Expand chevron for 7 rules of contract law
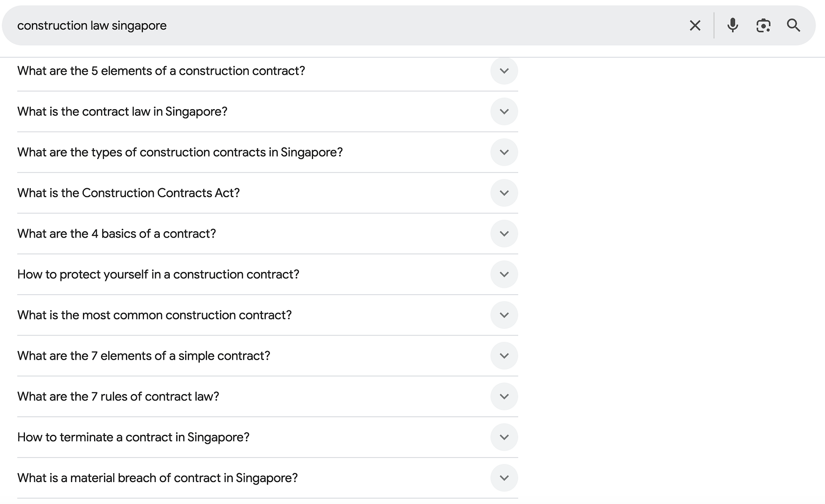This screenshot has height=504, width=825. click(x=504, y=397)
